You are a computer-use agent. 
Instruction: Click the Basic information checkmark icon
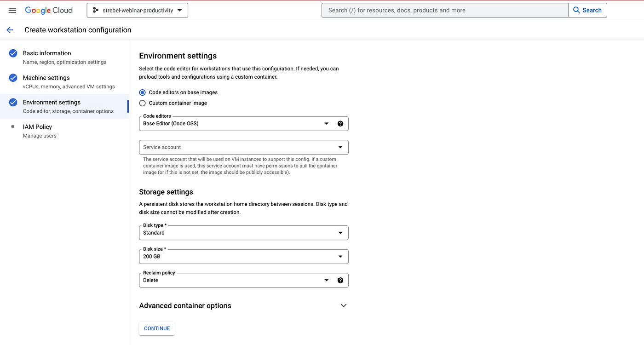point(13,53)
